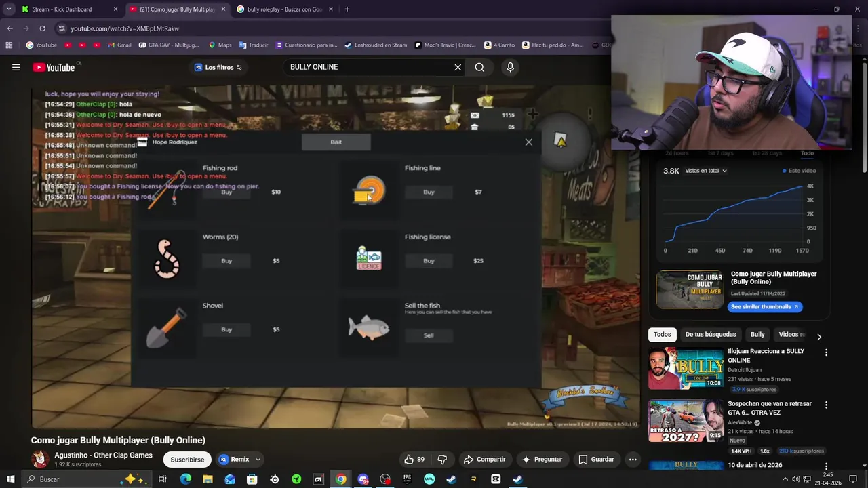Screen dimensions: 868x488
Task: Click See similar thumbnails button
Action: [x=766, y=307]
